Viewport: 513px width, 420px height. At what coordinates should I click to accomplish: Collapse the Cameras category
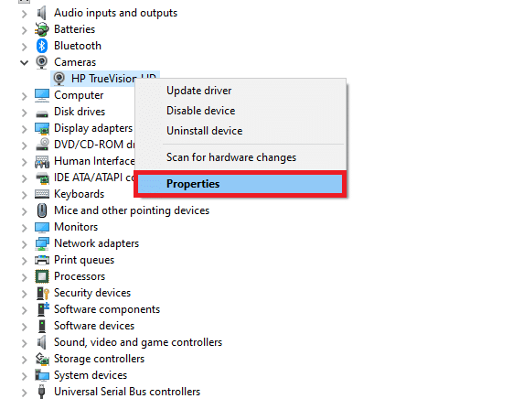(24, 62)
